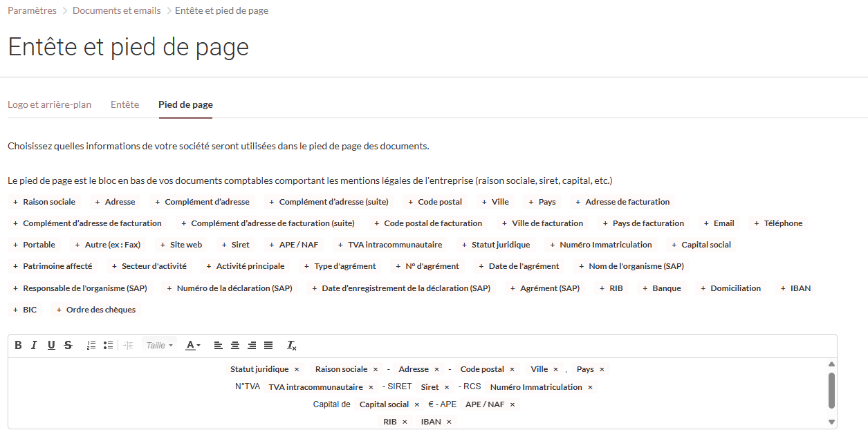Add the Banque field
This screenshot has height=439, width=868.
coord(662,288)
